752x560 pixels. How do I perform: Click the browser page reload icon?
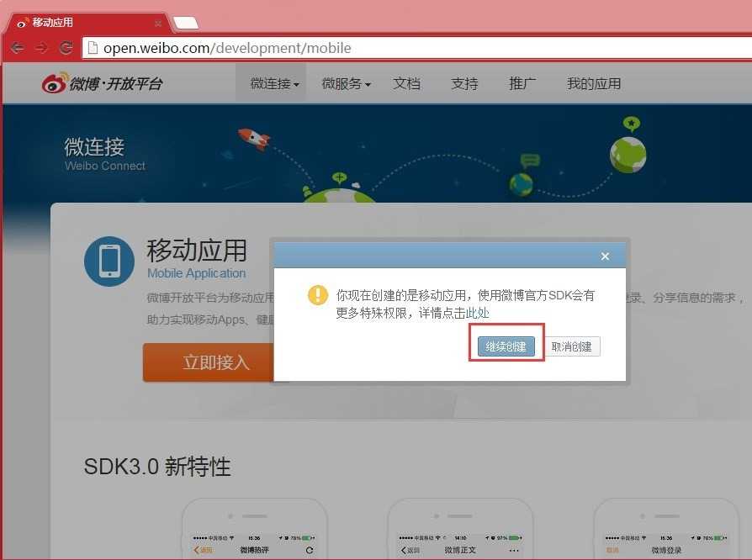click(66, 48)
